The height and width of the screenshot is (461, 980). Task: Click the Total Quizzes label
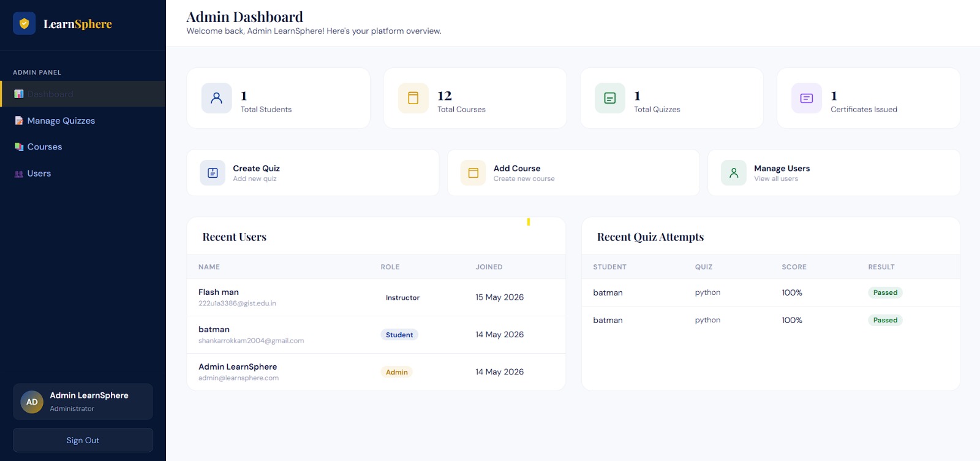657,109
